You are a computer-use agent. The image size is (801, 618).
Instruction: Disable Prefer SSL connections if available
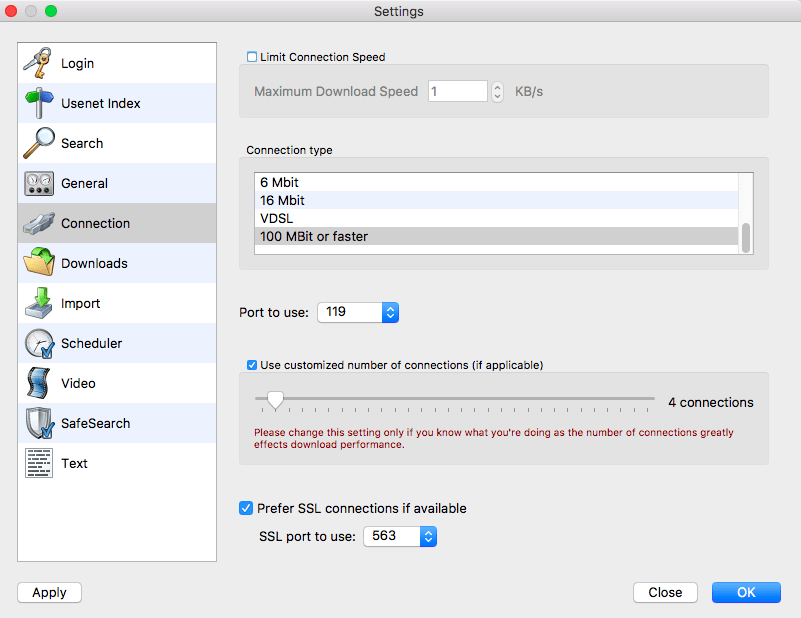click(246, 508)
